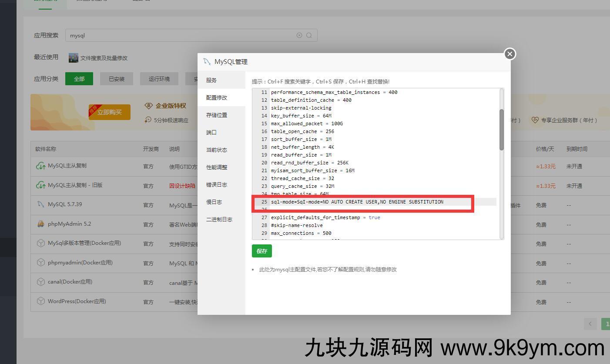This screenshot has width=610, height=364.
Task: Open the 服务 tab in MySQL管理
Action: (221, 80)
